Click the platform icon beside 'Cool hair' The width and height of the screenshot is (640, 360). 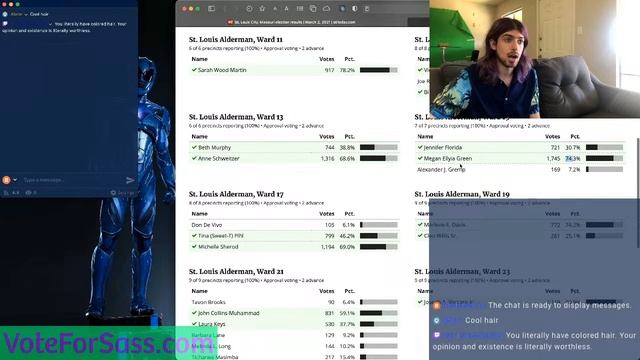point(5,14)
